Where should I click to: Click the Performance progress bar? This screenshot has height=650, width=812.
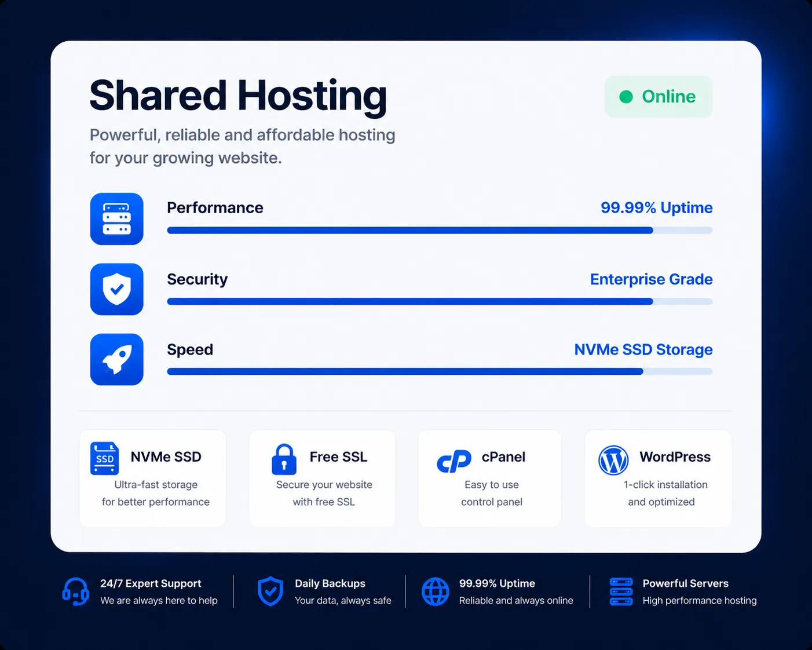click(440, 231)
